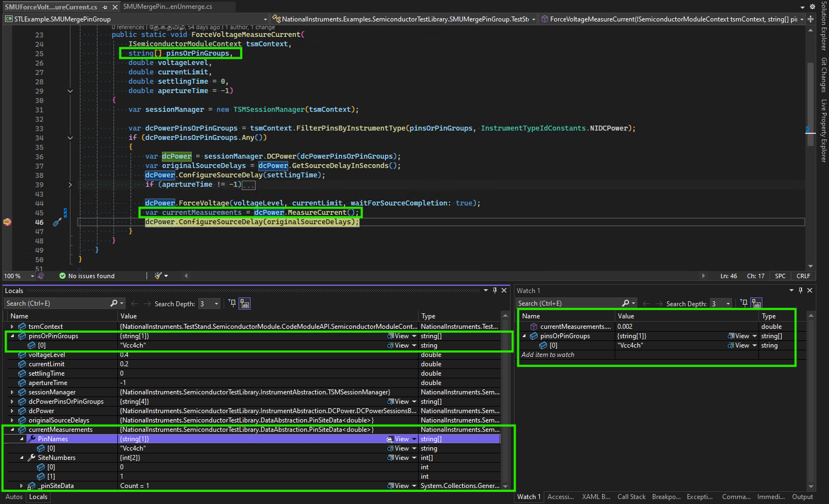
Task: Toggle show pinned items only in Locals
Action: click(232, 304)
